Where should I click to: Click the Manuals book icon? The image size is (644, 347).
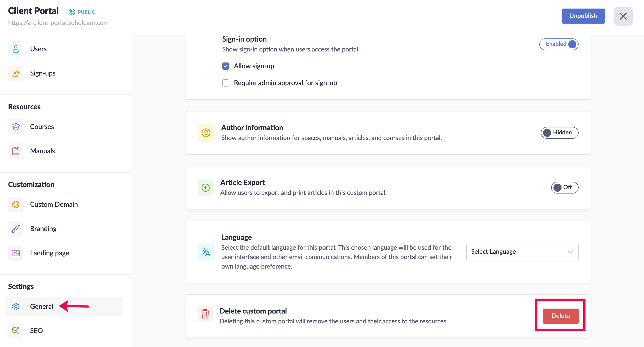point(16,151)
